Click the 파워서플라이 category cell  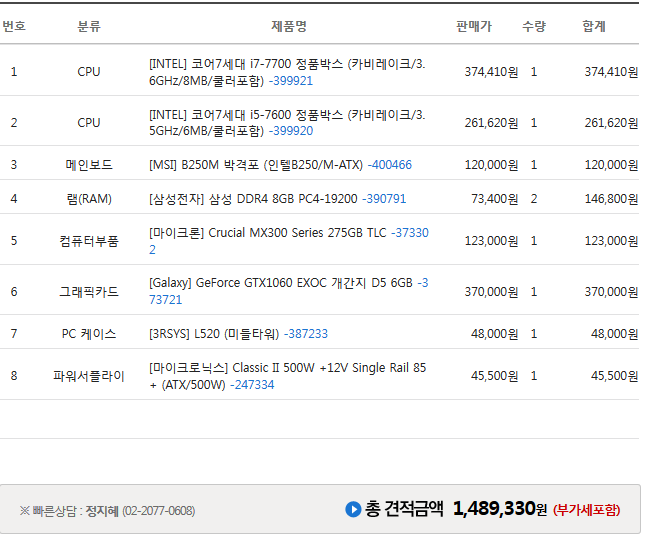(x=89, y=376)
